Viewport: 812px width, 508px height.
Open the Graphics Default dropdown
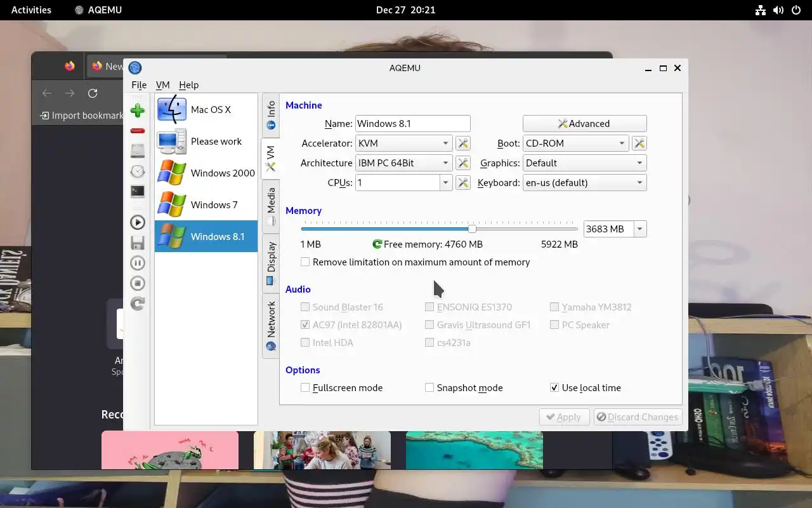point(585,163)
